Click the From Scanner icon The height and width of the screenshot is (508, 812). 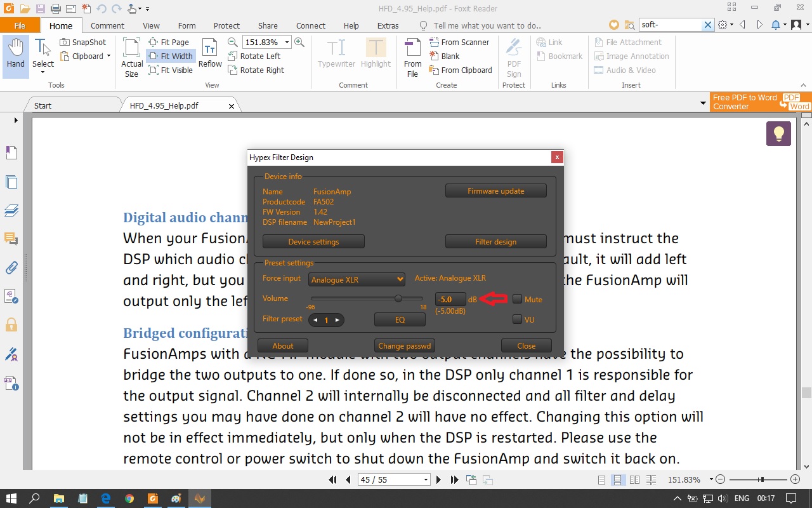click(435, 42)
